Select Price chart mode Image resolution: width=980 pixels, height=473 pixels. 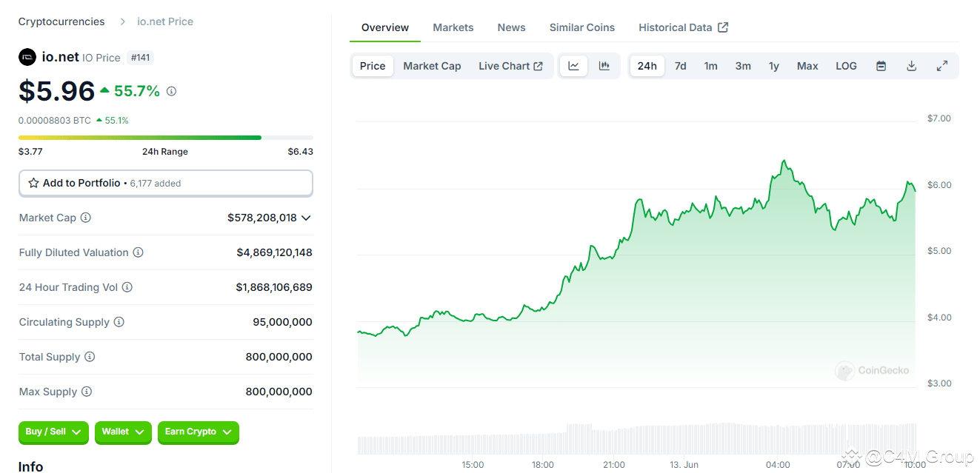point(373,66)
